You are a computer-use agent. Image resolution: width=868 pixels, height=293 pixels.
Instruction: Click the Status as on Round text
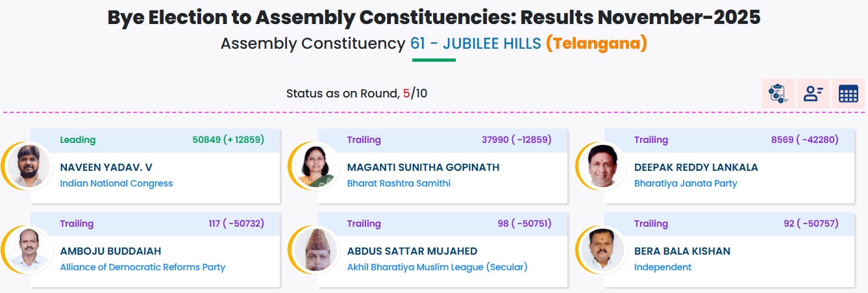point(343,94)
